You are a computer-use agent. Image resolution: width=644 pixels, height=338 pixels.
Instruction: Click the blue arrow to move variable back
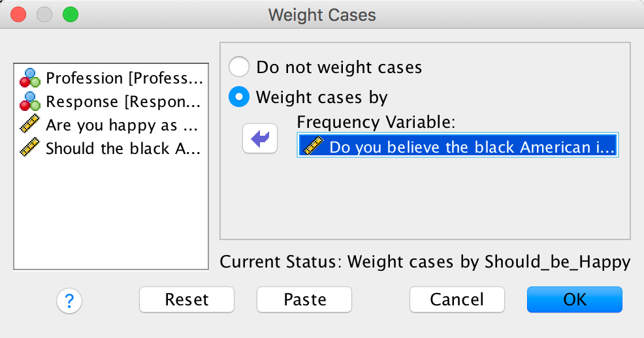click(260, 139)
